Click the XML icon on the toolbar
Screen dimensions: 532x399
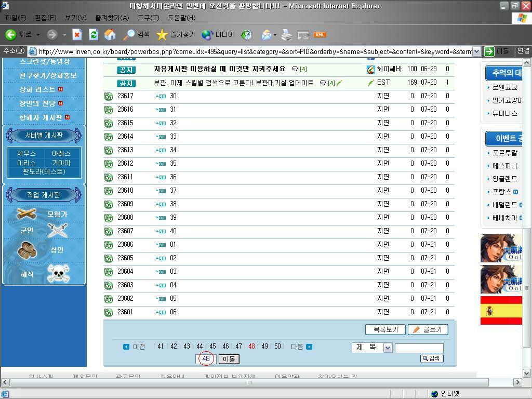(321, 34)
